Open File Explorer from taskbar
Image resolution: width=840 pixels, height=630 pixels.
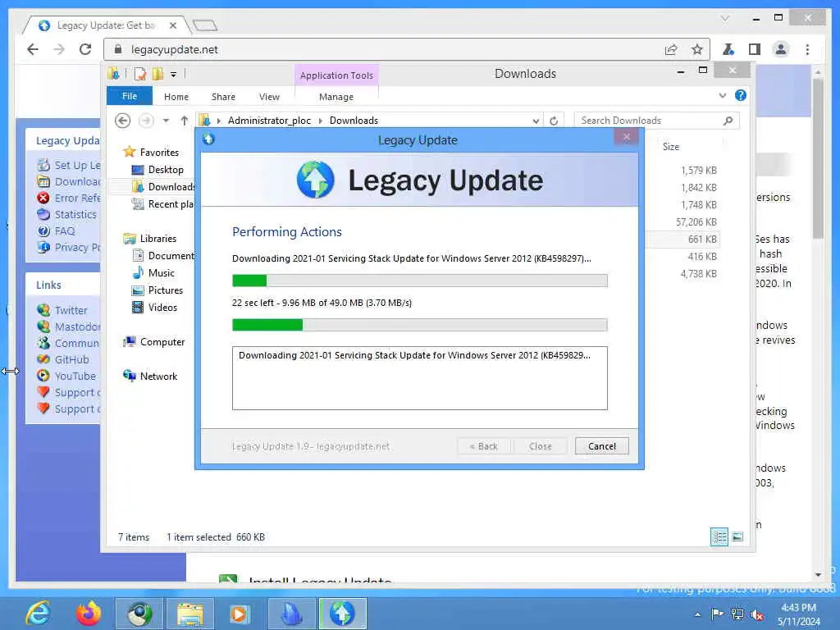pyautogui.click(x=189, y=614)
